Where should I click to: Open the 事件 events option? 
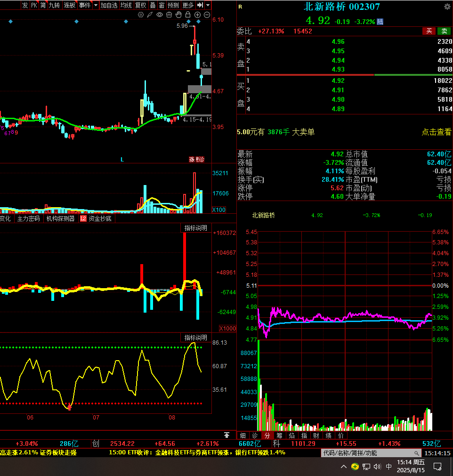pyautogui.click(x=85, y=5)
